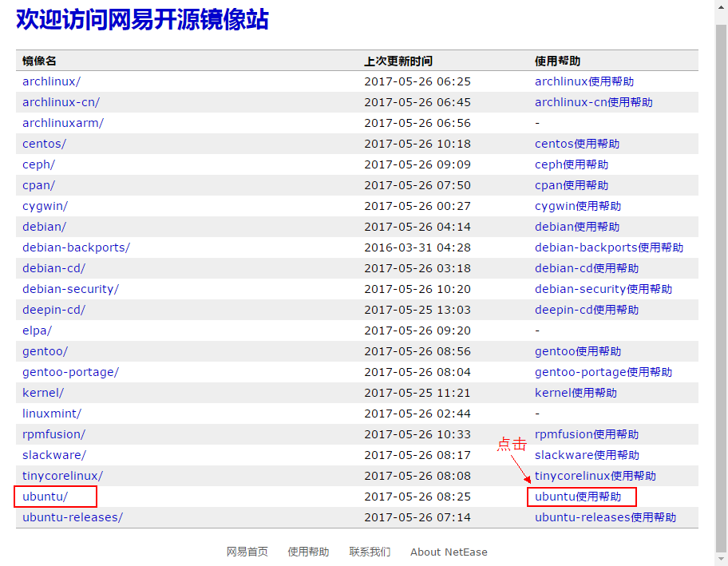The width and height of the screenshot is (728, 566).
Task: Open the footer 使用帮助 link
Action: coord(308,552)
